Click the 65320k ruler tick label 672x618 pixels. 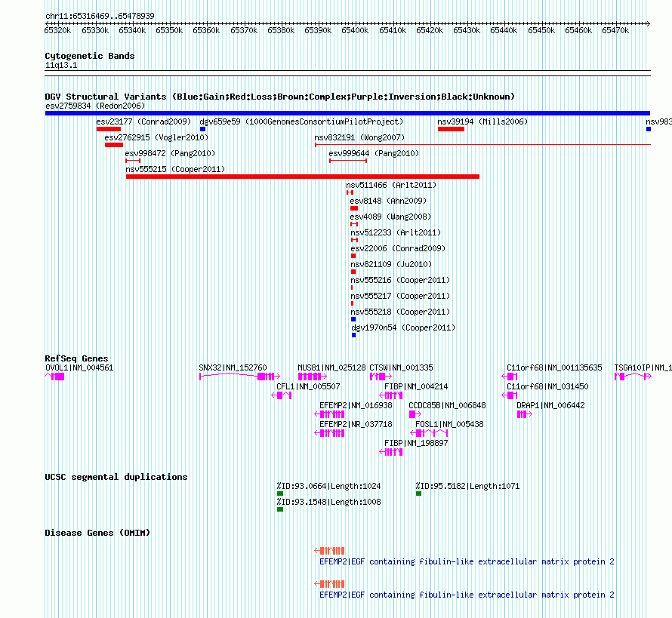pos(58,30)
